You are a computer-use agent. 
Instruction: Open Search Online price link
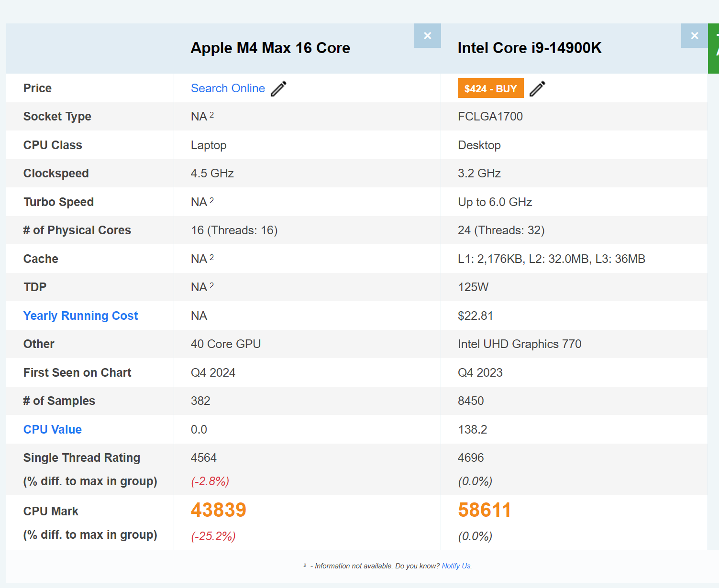(228, 88)
